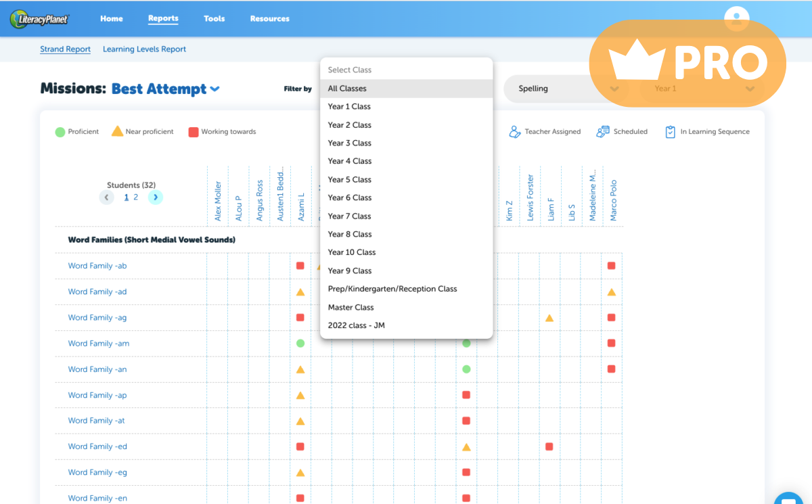Screen dimensions: 812x504
Task: Go to next students page arrow
Action: 156,198
